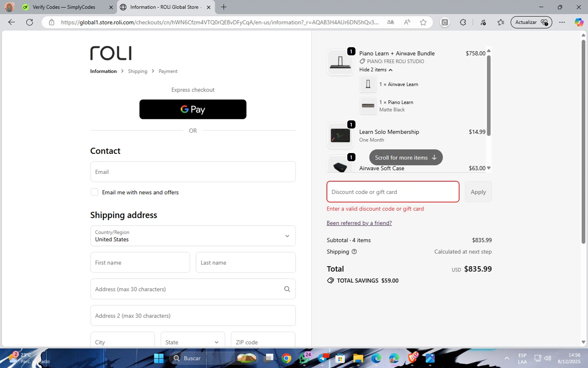Open browser settings three-dot menu
The height and width of the screenshot is (368, 588).
pos(562,22)
